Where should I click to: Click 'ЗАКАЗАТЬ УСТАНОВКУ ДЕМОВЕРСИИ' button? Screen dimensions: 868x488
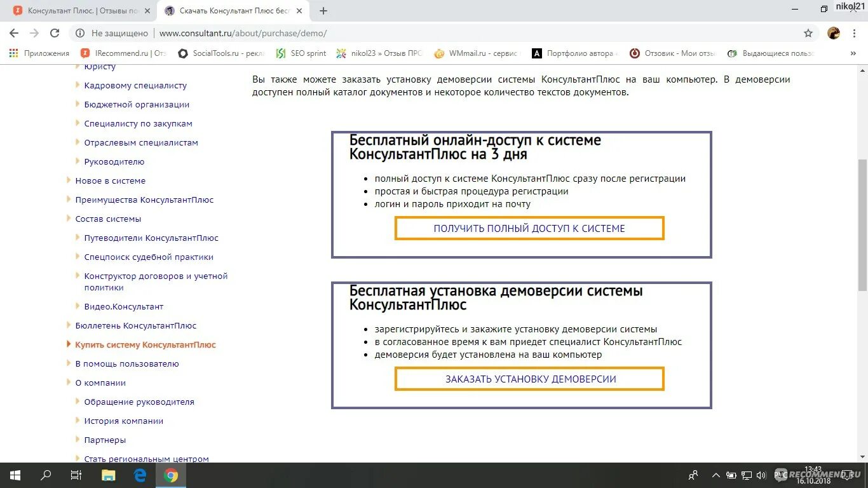tap(529, 379)
